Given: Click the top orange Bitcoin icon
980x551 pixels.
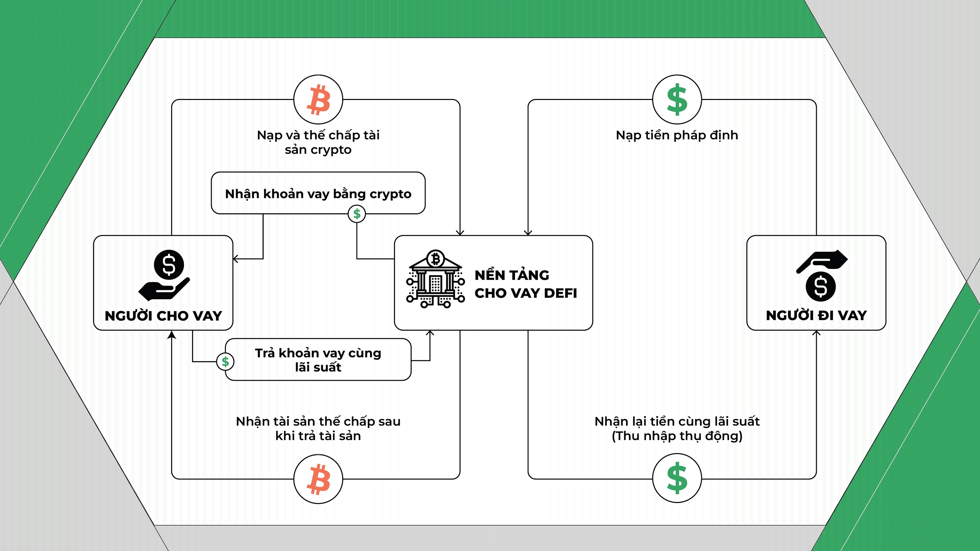Looking at the screenshot, I should click(x=318, y=100).
